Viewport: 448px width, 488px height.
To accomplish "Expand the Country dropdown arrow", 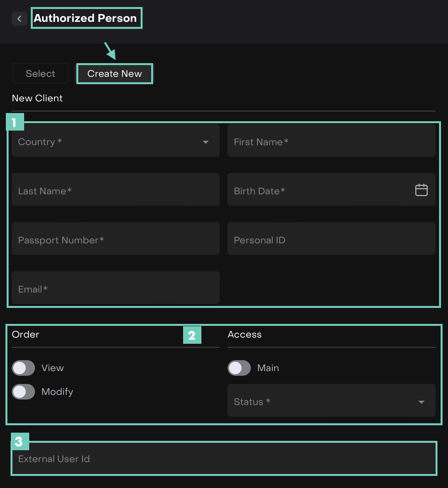I will coord(206,142).
